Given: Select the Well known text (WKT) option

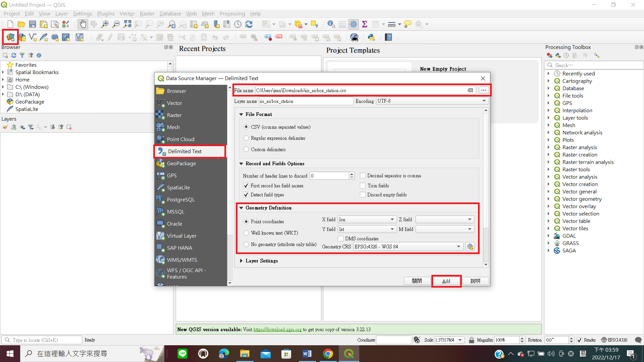Looking at the screenshot, I should click(247, 233).
